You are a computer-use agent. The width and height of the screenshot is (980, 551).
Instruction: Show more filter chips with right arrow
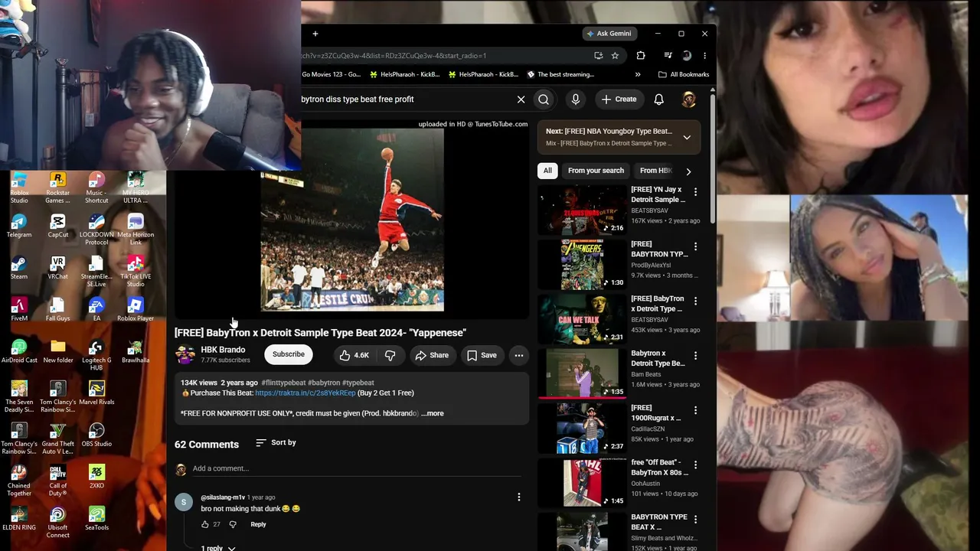click(688, 171)
